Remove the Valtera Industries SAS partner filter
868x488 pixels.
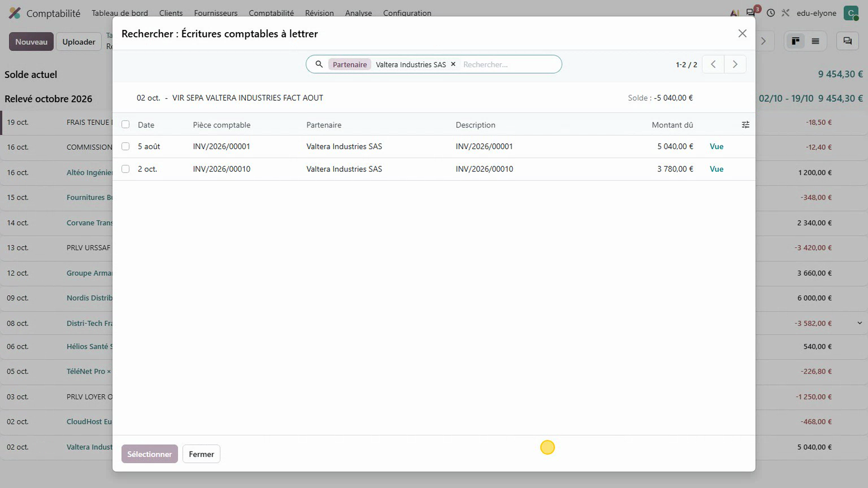point(453,64)
